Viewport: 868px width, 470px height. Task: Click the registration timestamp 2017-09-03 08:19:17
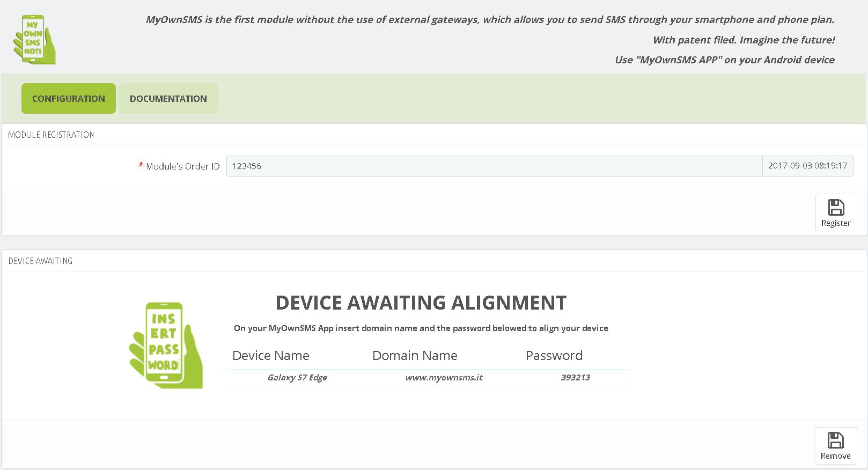pos(807,166)
